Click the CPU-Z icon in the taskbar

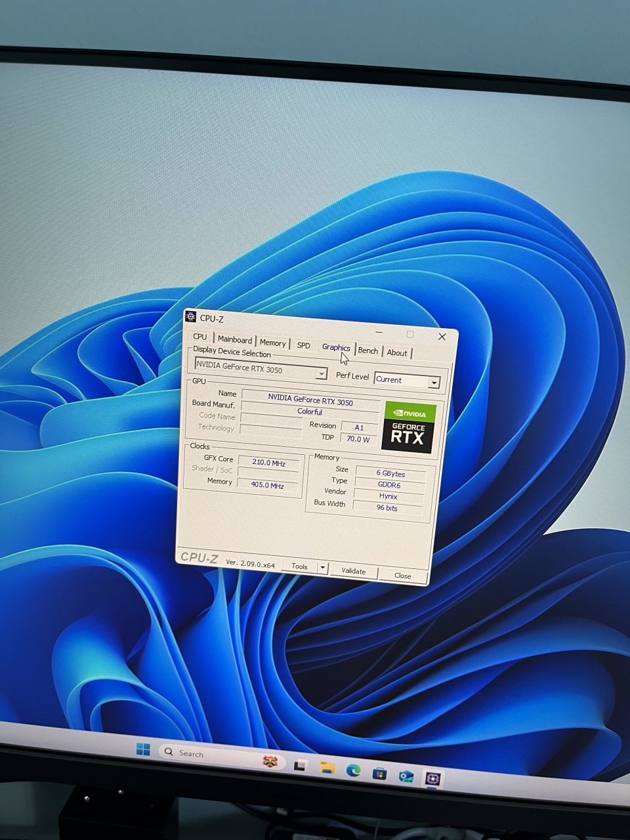click(x=432, y=779)
